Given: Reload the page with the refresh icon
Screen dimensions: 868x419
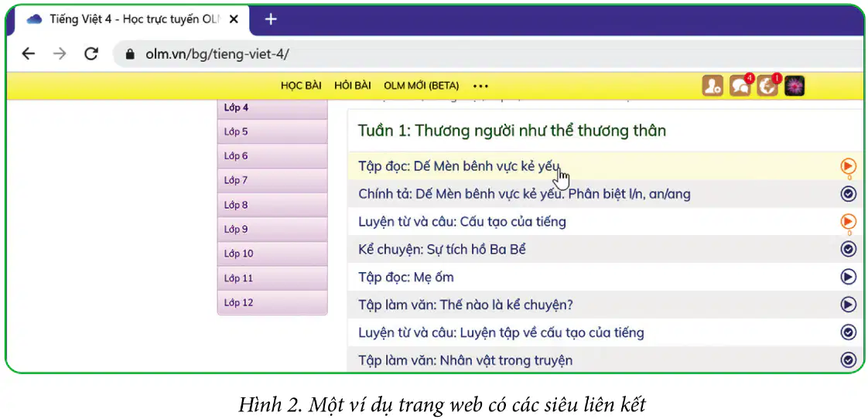Looking at the screenshot, I should [91, 53].
